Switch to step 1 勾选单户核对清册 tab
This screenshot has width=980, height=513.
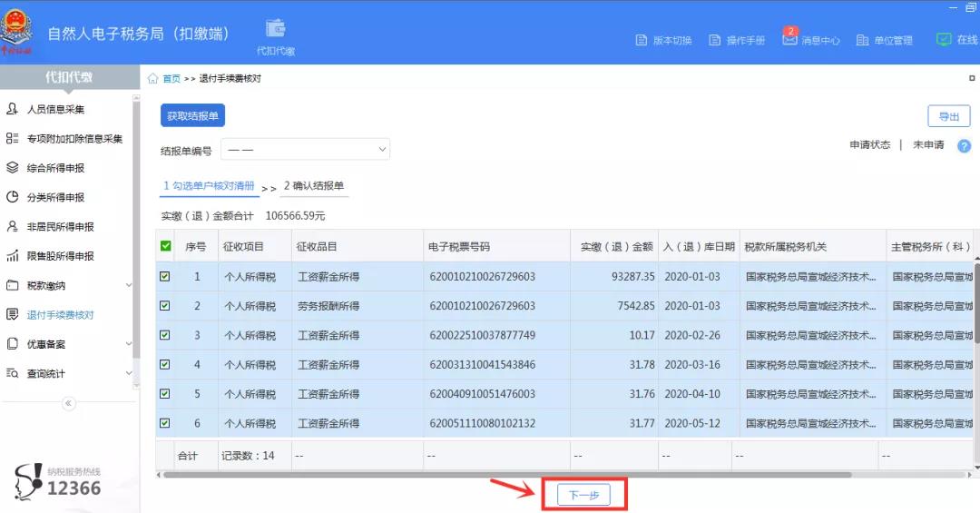pos(209,186)
